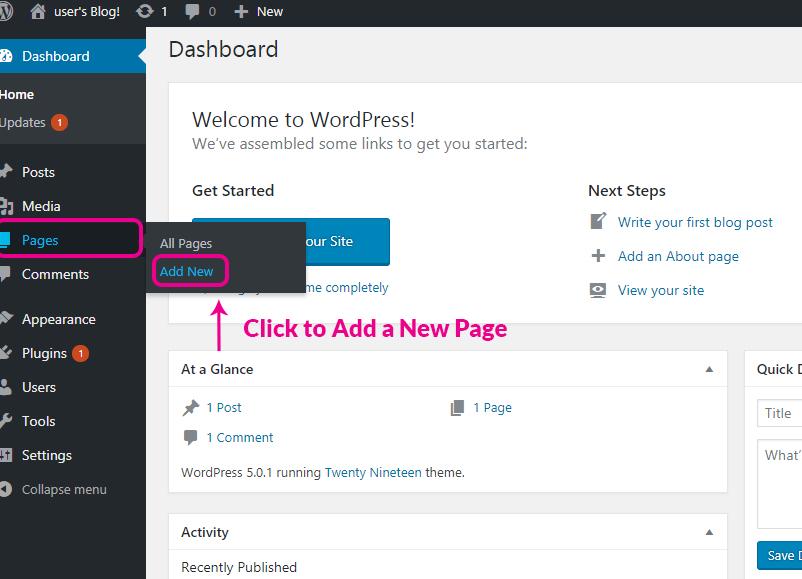Click the WordPress logo icon
802x579 pixels.
tap(5, 11)
